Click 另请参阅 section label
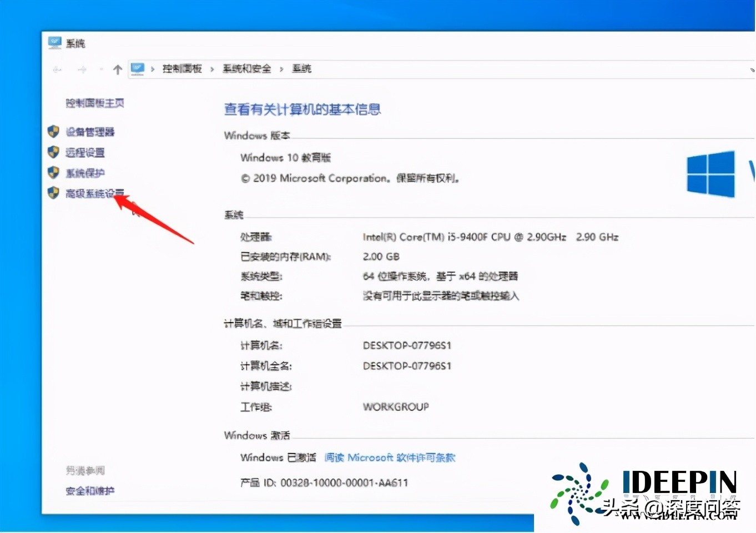 [85, 471]
